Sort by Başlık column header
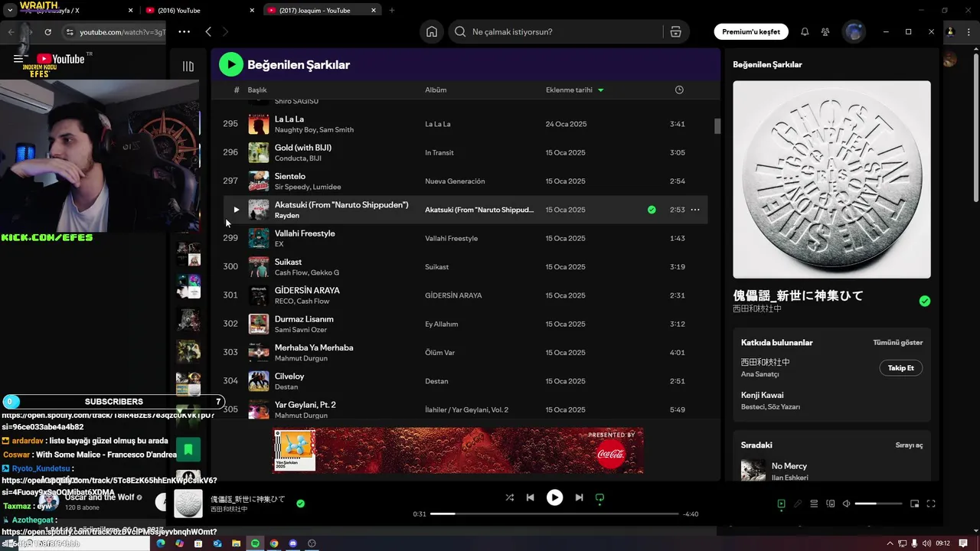 click(x=257, y=90)
